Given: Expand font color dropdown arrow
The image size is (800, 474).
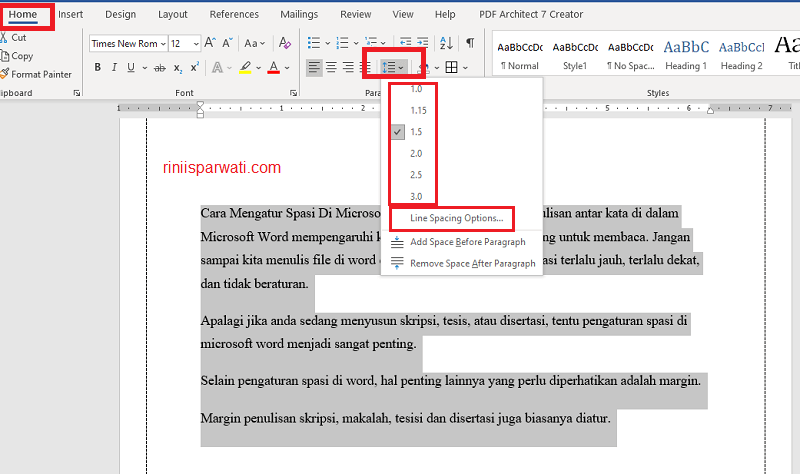Looking at the screenshot, I should point(287,67).
